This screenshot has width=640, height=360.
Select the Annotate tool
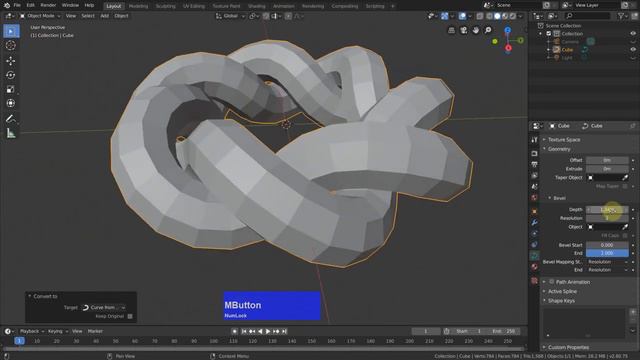pyautogui.click(x=11, y=119)
